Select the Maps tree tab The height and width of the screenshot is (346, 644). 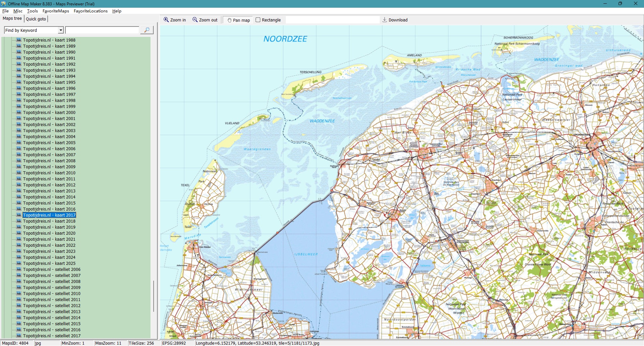click(x=12, y=19)
